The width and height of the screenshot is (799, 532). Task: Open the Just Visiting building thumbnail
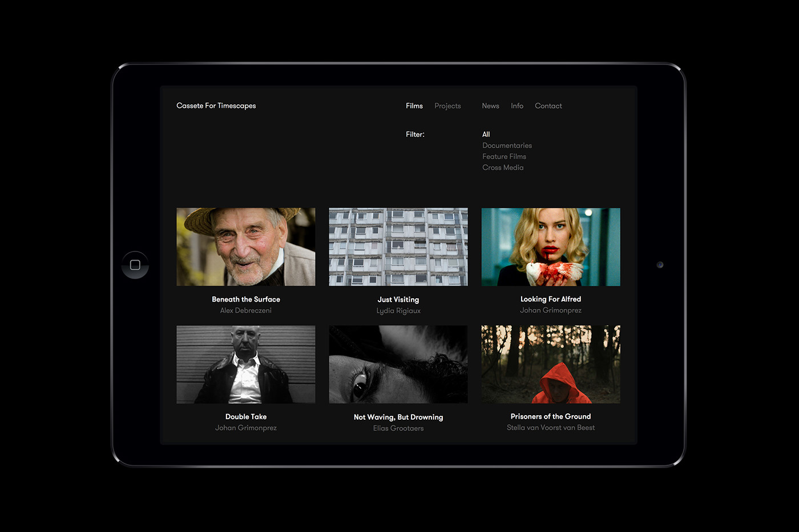[x=398, y=247]
